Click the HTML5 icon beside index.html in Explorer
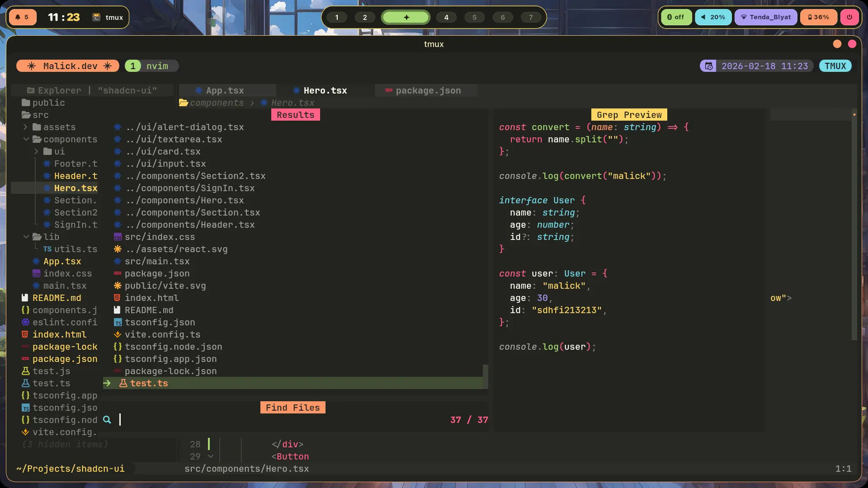 [25, 335]
